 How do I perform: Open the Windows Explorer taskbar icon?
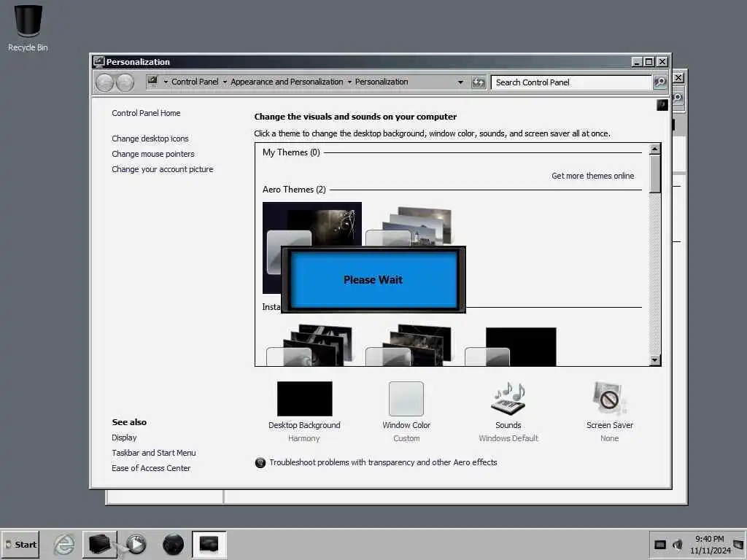[100, 544]
